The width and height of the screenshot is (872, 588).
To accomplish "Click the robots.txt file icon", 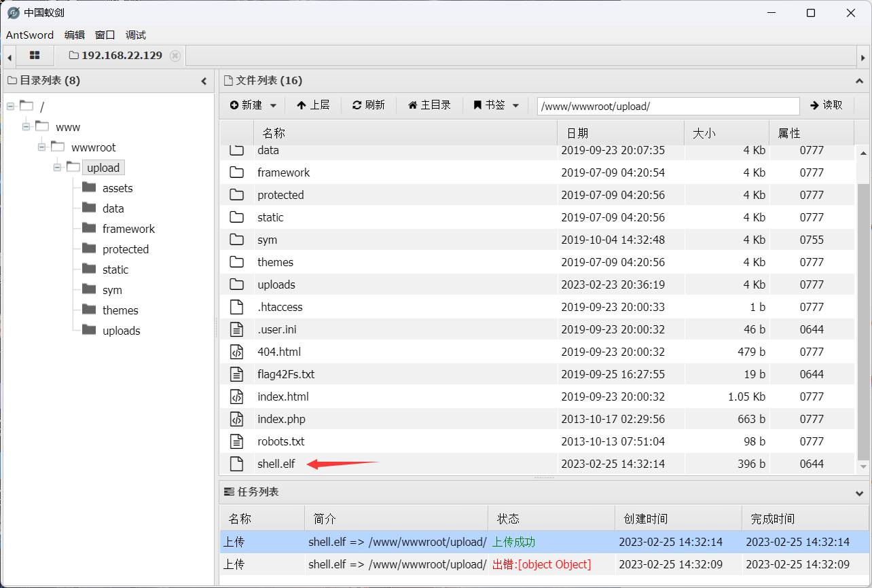I will [x=236, y=441].
